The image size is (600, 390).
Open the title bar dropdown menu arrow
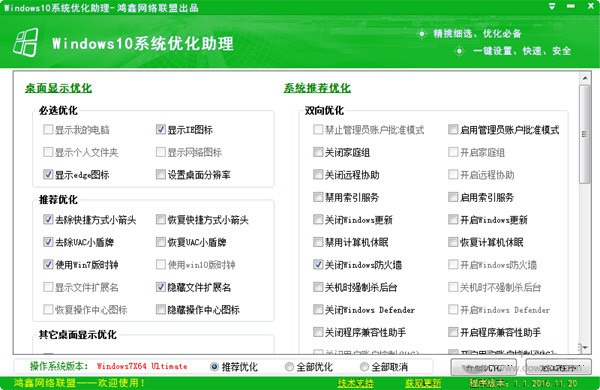tap(551, 6)
